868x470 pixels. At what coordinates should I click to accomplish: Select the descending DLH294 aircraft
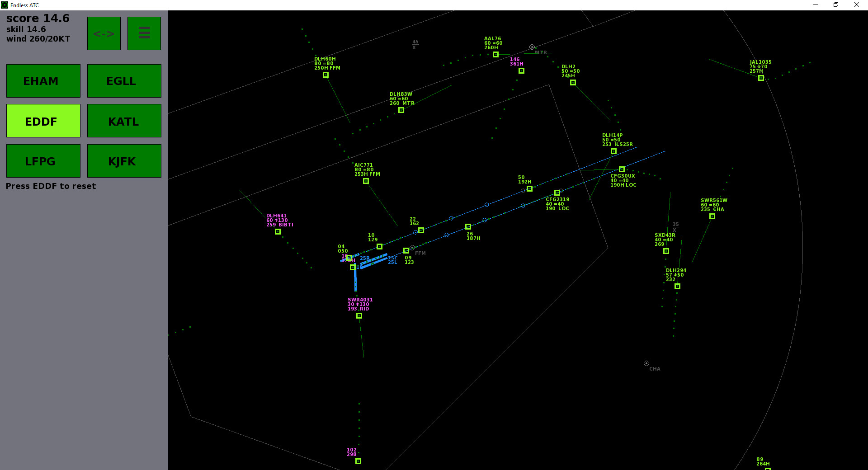coord(677,286)
